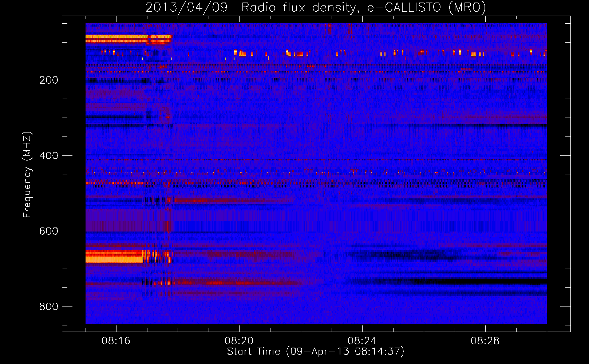The image size is (589, 364).
Task: Click the '800' frequency tick label
Action: pos(49,307)
